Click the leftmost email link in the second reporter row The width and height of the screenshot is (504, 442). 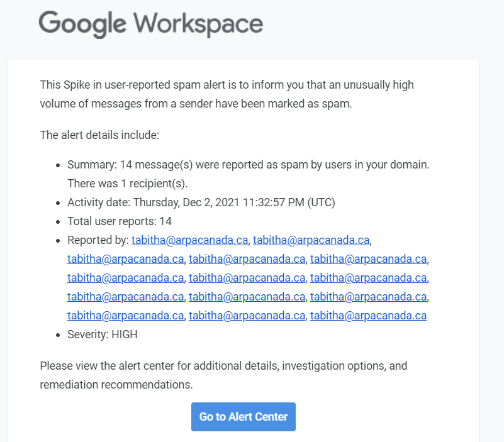pyautogui.click(x=125, y=259)
